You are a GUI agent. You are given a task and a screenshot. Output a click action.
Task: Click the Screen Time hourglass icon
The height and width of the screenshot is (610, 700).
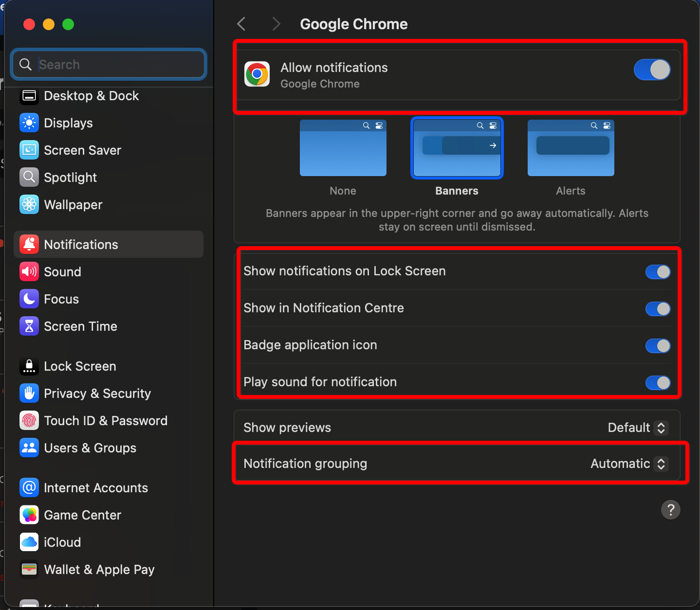click(x=29, y=326)
